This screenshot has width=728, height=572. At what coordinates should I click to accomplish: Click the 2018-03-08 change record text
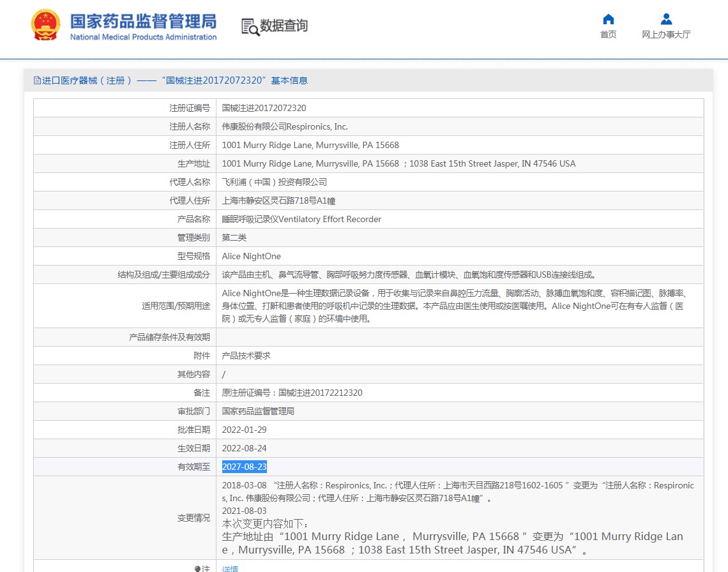[x=458, y=492]
